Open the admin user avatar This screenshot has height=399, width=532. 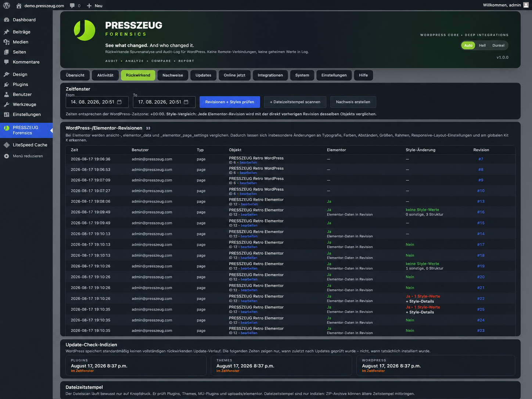point(526,5)
